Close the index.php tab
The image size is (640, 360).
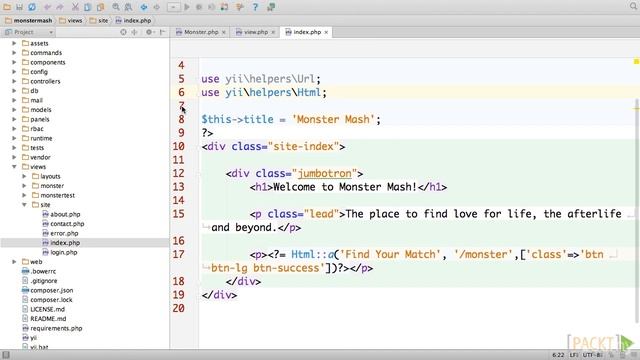(326, 32)
